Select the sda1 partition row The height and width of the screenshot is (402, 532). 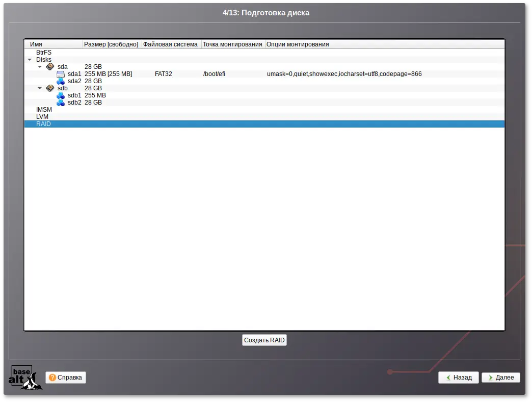point(264,74)
